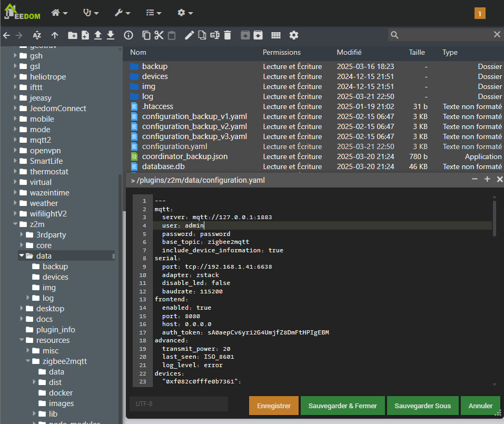Image resolution: width=504 pixels, height=424 pixels.
Task: Open the Jeedom home dropdown menu
Action: coord(59,13)
